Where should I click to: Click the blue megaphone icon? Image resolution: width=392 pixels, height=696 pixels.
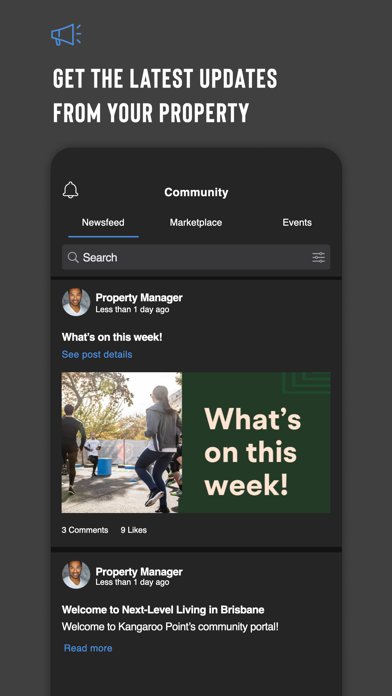coord(66,35)
